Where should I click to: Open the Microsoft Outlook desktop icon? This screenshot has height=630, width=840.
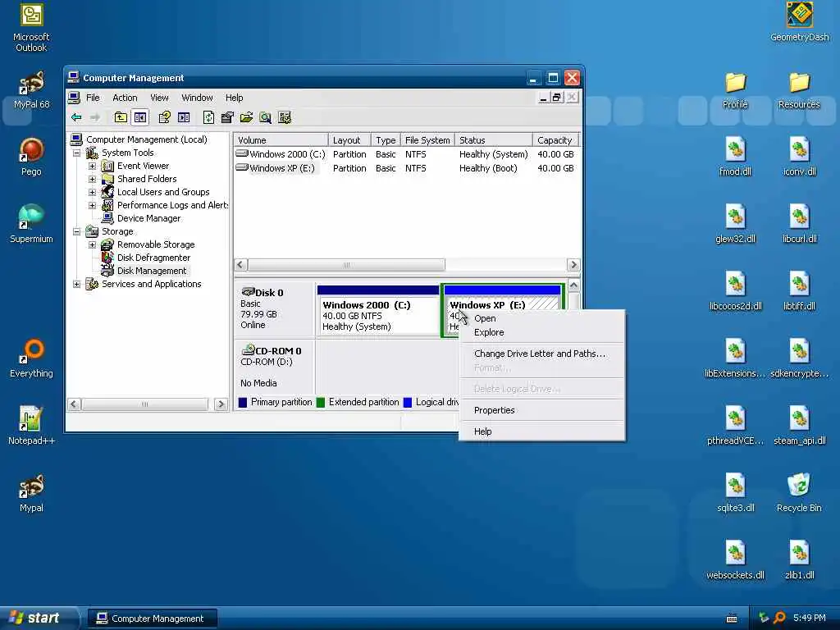click(31, 28)
